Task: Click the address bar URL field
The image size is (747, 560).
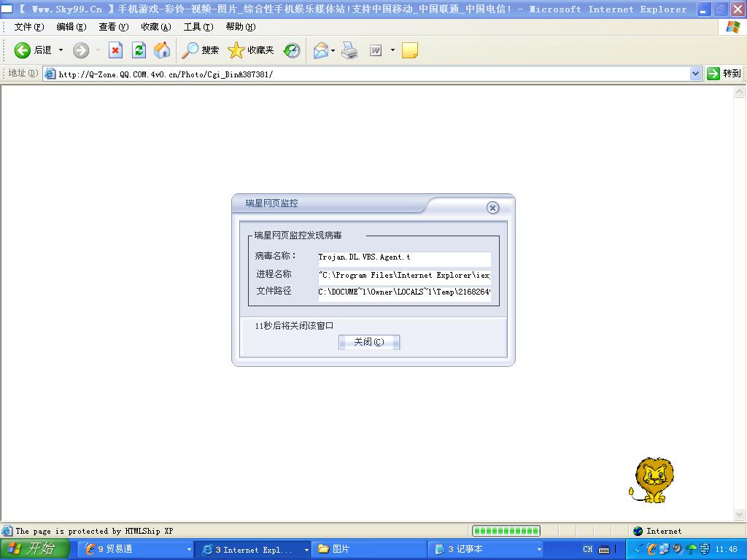Action: point(371,74)
